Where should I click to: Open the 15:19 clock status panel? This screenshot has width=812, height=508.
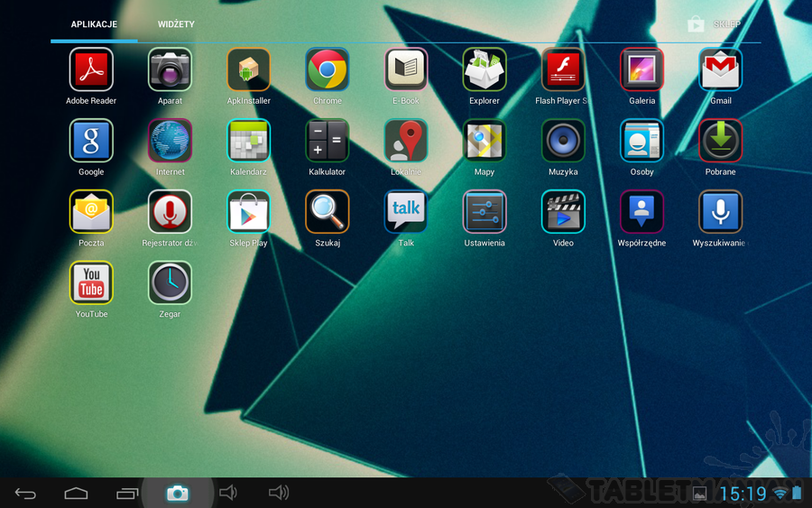point(743,494)
